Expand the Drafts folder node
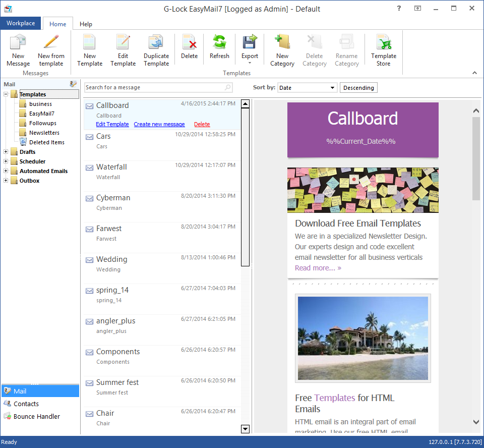This screenshot has width=484, height=448. point(6,152)
